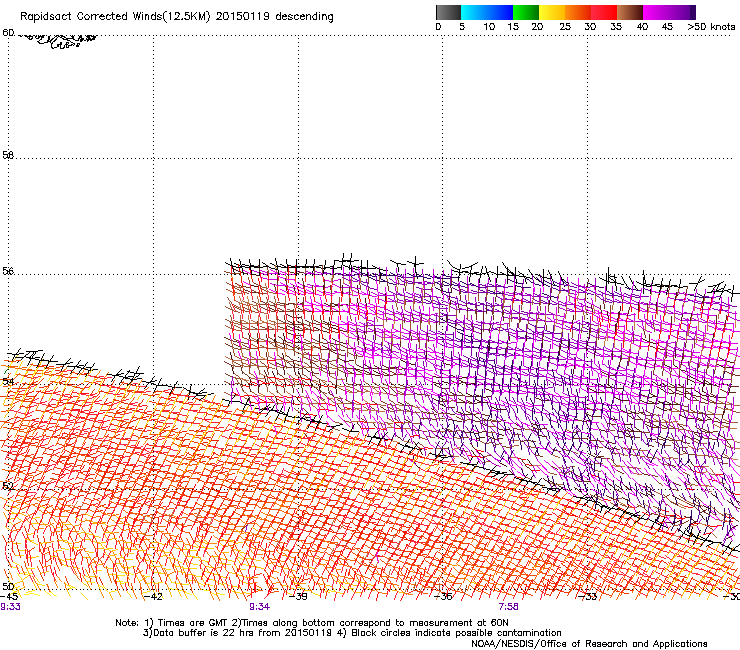
Task: Click the magenta 40-45 knots color swatch
Action: click(656, 12)
